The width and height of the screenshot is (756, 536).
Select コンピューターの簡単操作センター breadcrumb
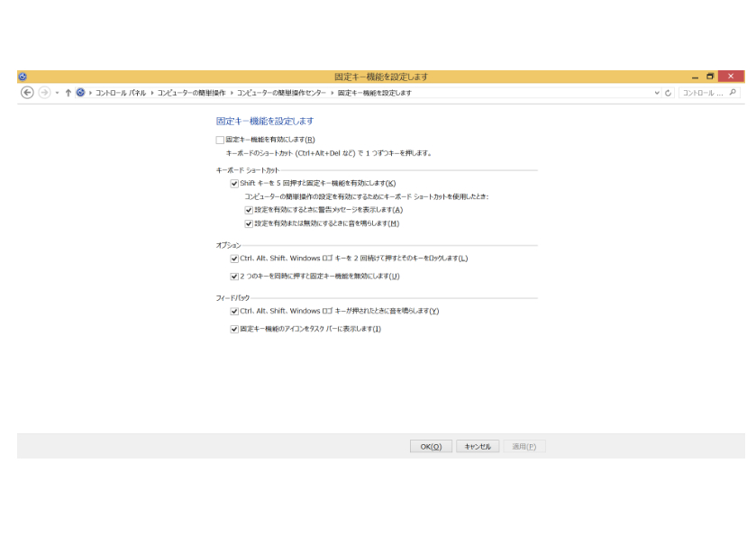click(281, 93)
